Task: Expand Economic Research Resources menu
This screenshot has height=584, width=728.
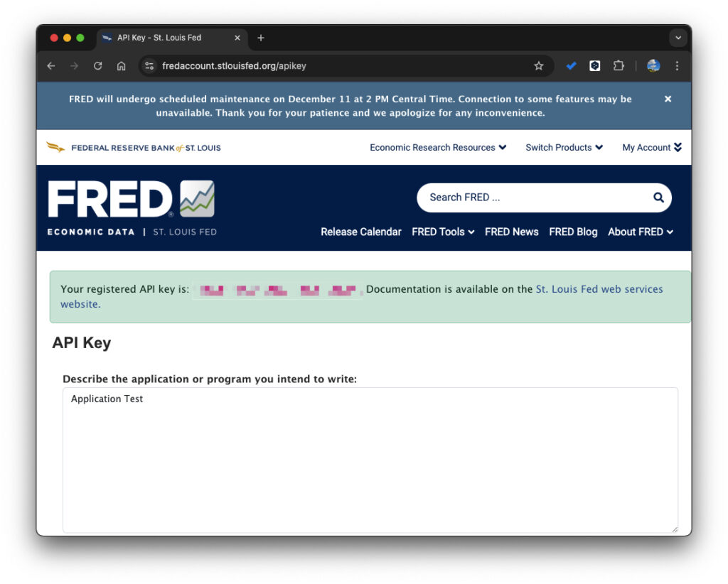Action: coord(438,148)
